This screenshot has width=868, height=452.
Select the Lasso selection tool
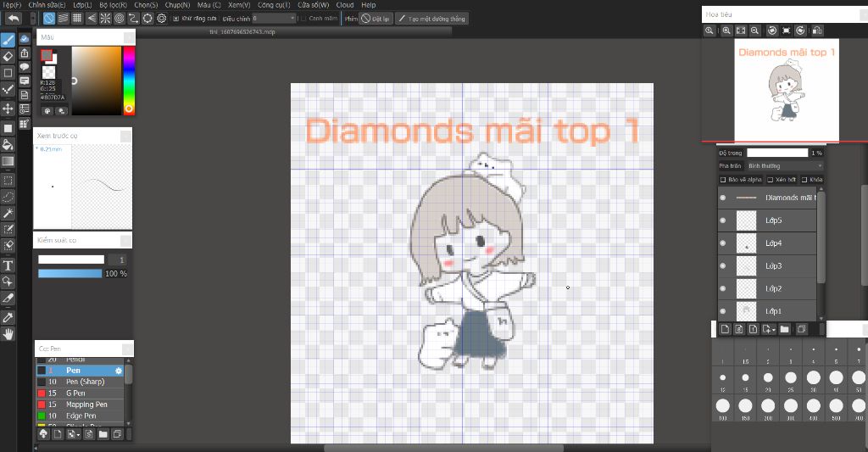point(8,197)
